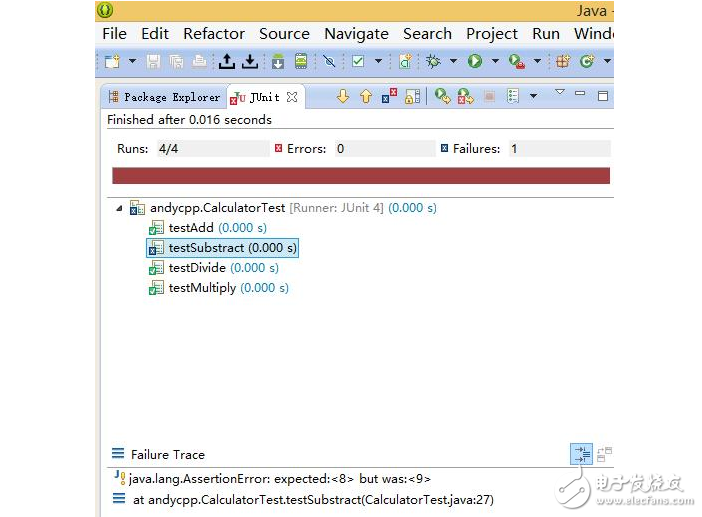Open the Refactor menu
Image resolution: width=702 pixels, height=517 pixels.
[x=214, y=33]
